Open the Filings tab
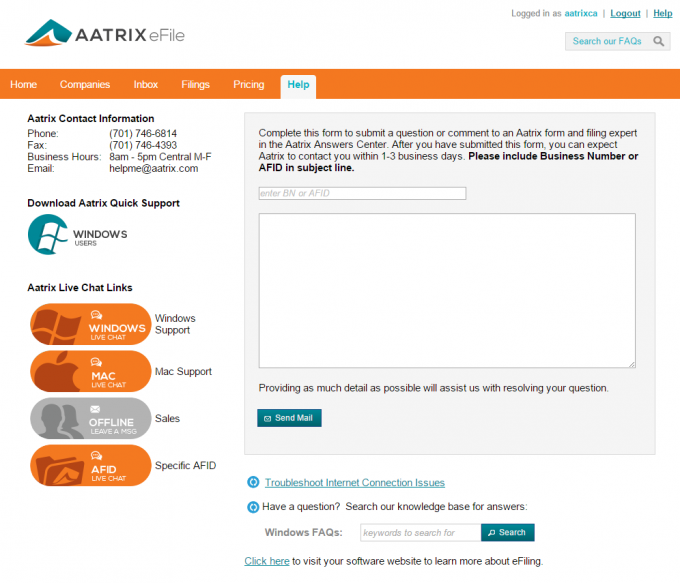Screen dimensions: 680x583 click(196, 85)
